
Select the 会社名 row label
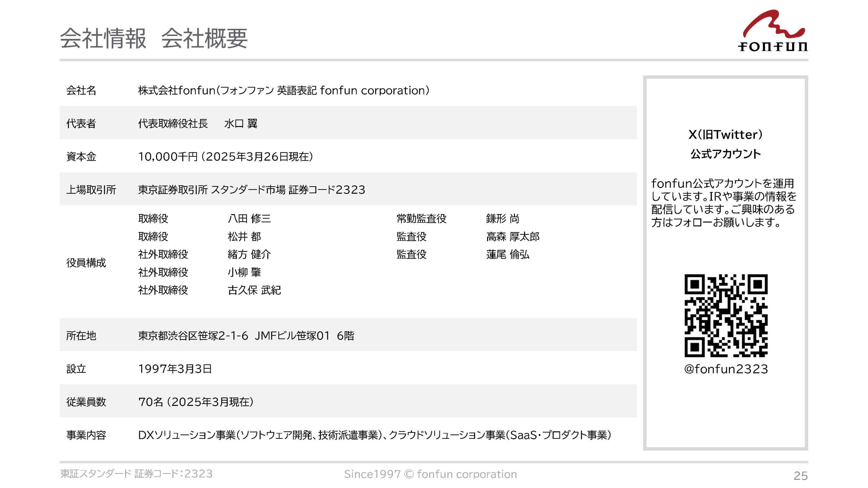click(x=81, y=90)
